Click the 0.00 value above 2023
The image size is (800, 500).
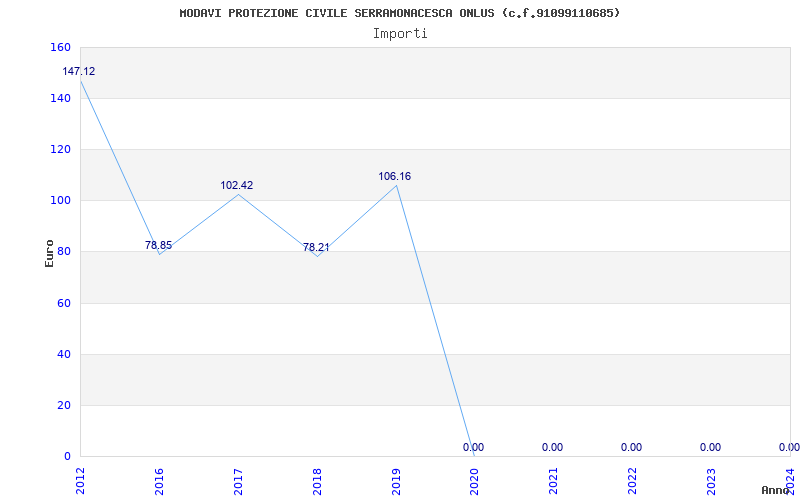point(710,447)
